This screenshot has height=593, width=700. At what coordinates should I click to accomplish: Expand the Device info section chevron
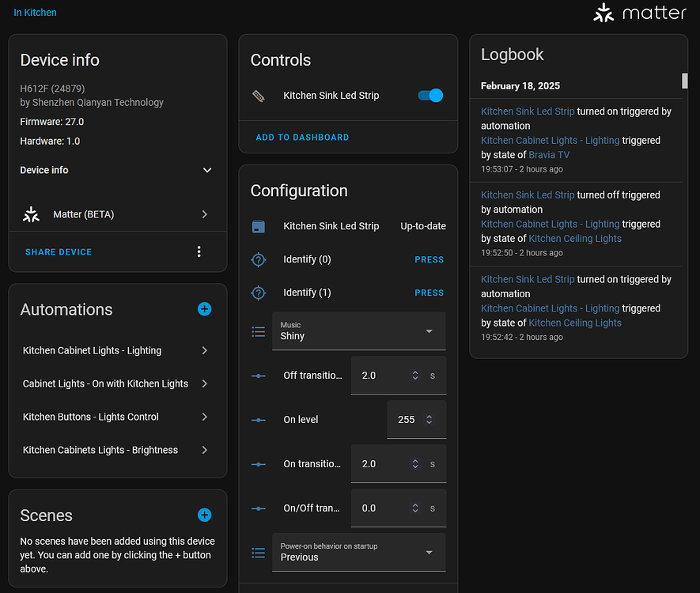coord(207,170)
